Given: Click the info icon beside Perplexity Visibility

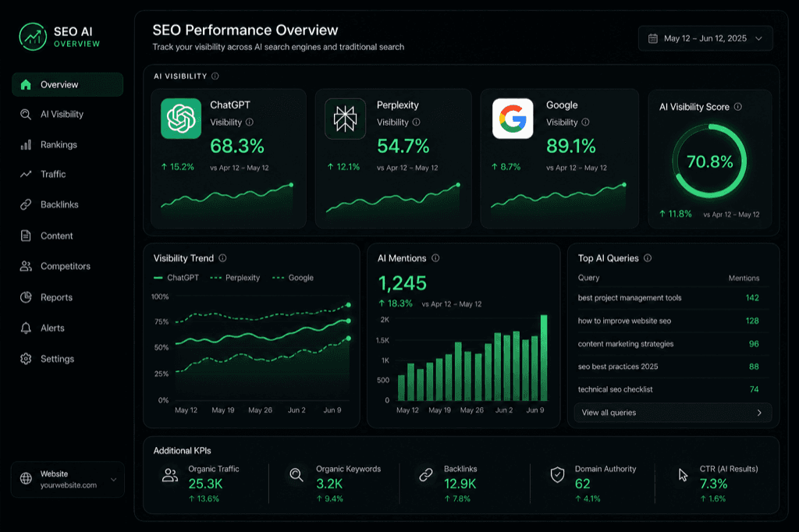Looking at the screenshot, I should [x=417, y=122].
